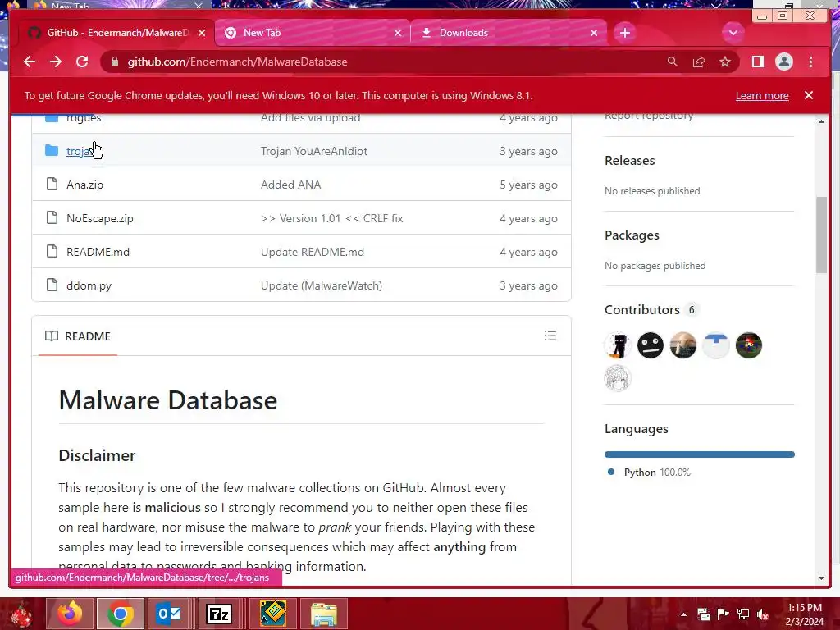Open Outlook from the taskbar
The image size is (840, 630).
168,614
